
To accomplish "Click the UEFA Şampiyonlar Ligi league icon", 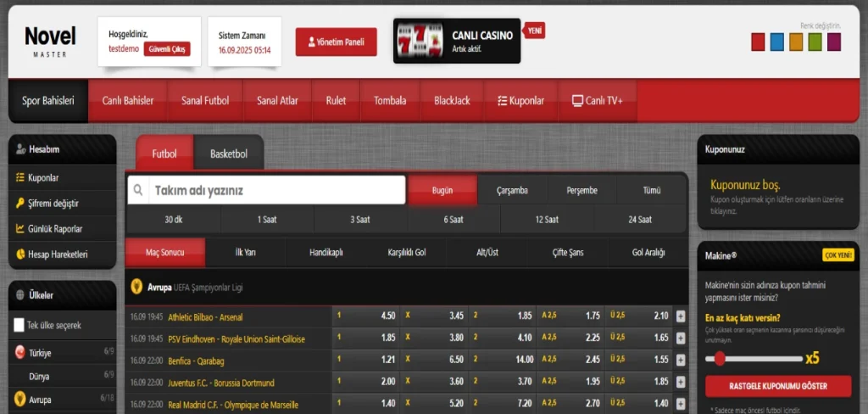I will (136, 287).
